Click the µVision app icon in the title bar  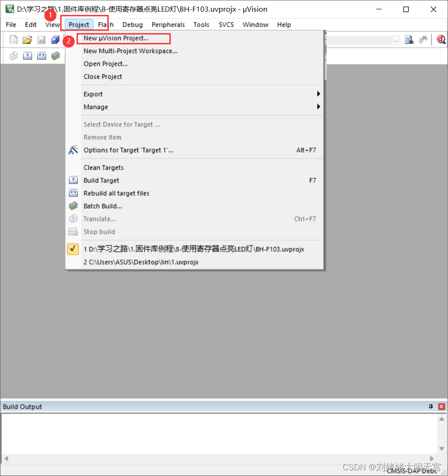click(10, 9)
